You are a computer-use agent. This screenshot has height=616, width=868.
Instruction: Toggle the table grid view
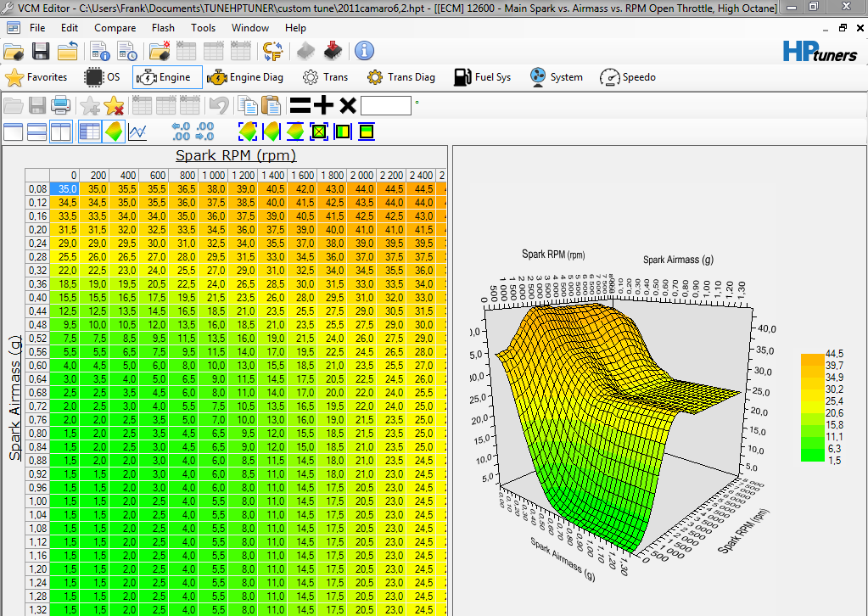90,132
